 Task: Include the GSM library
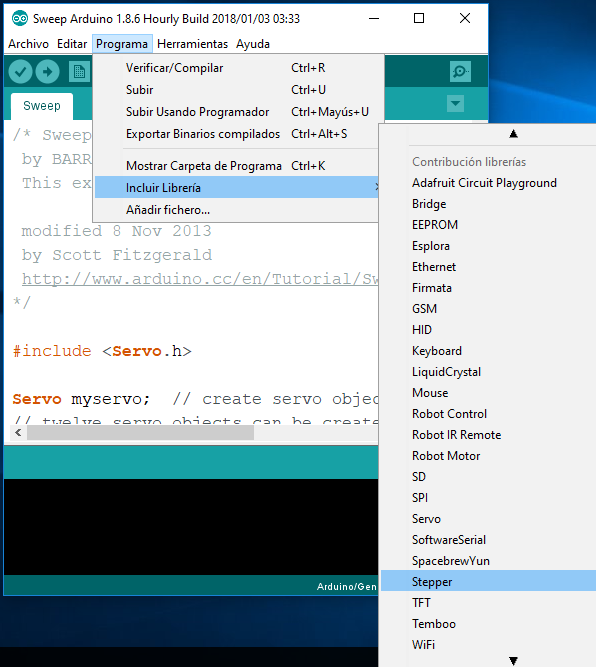pyautogui.click(x=488, y=309)
